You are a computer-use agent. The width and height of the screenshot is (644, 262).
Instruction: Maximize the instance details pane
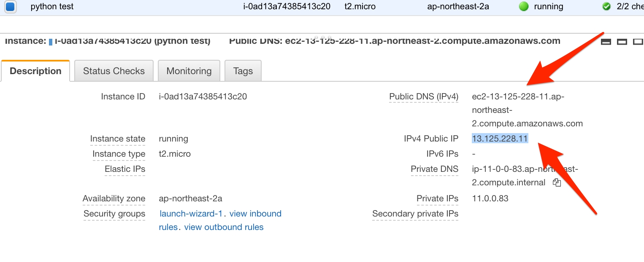click(x=638, y=42)
